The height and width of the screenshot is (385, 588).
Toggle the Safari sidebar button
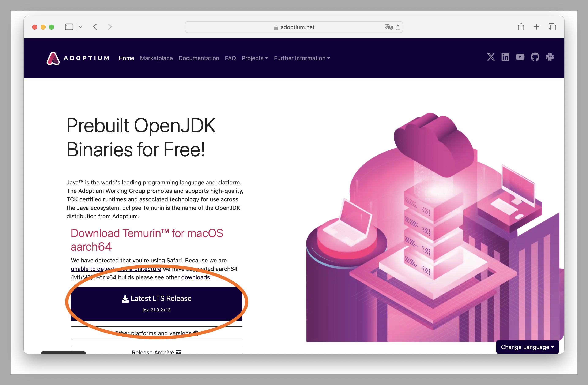(69, 27)
